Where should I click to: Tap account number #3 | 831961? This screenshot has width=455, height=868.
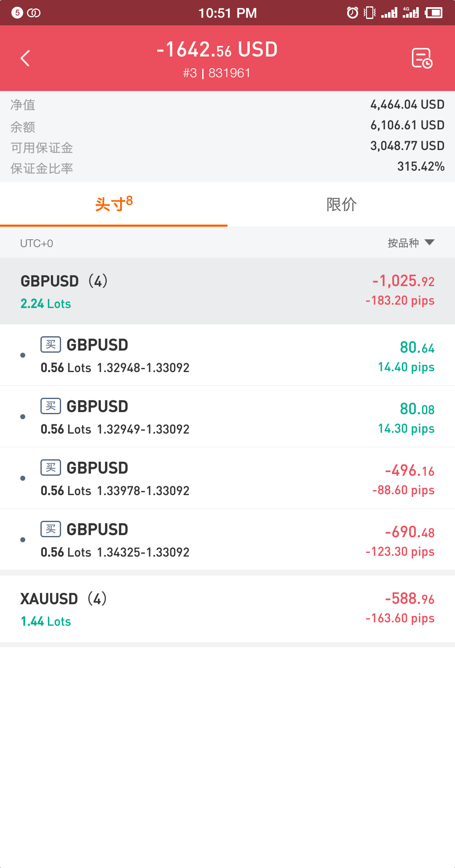coord(217,73)
